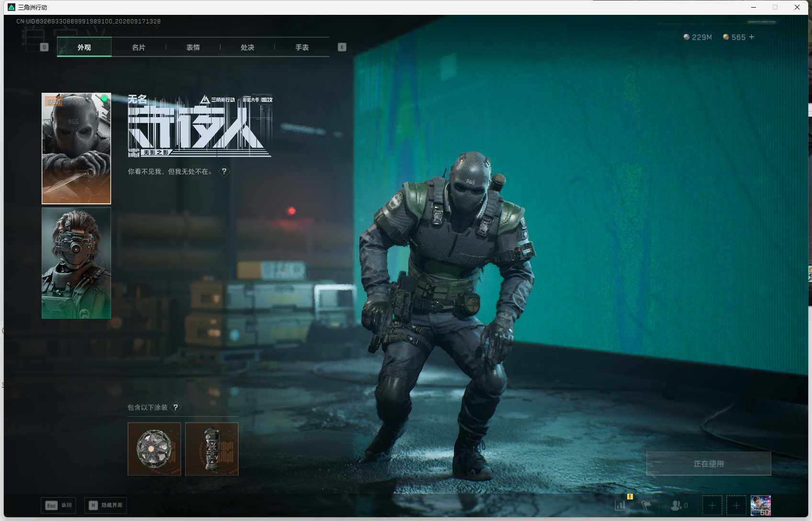Click the Esc 返回 back button
The height and width of the screenshot is (521, 812).
point(58,505)
